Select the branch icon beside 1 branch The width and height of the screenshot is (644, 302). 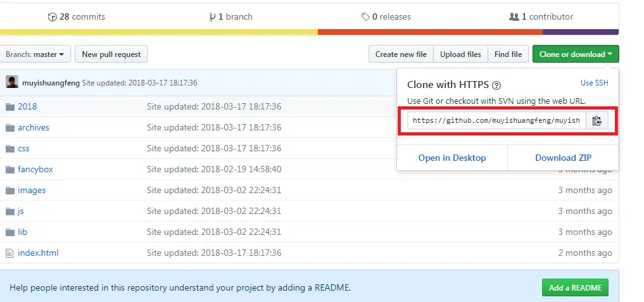212,17
